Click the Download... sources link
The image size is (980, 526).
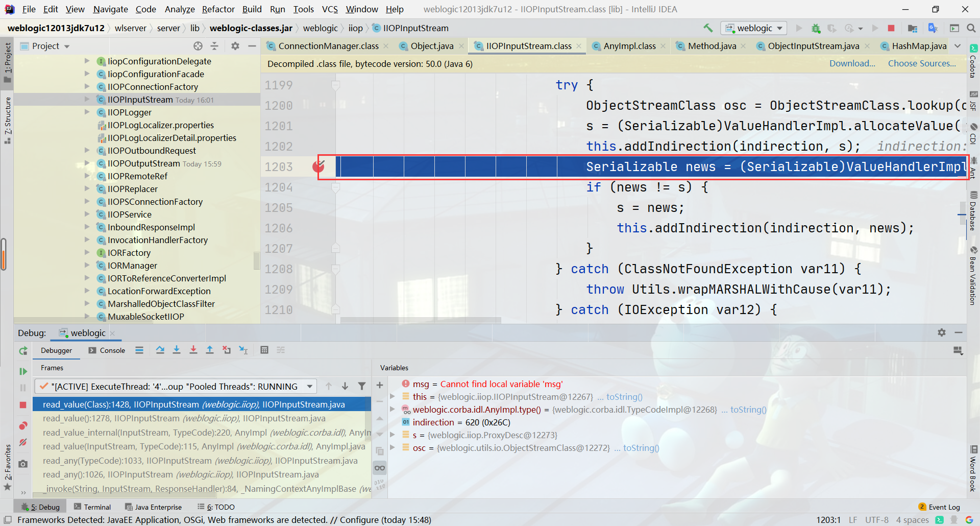pos(852,63)
